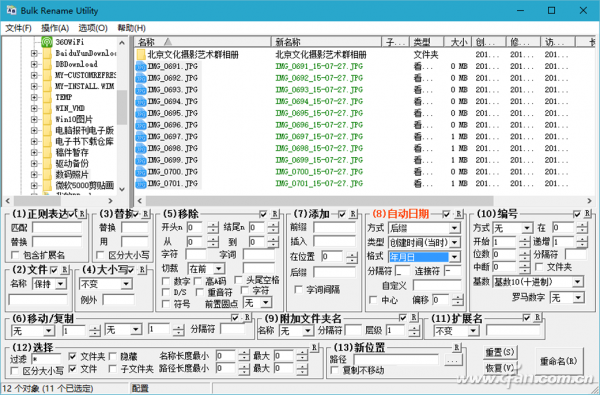Reset the (3)替换 section with R icon
600x395 pixels.
tap(145, 214)
